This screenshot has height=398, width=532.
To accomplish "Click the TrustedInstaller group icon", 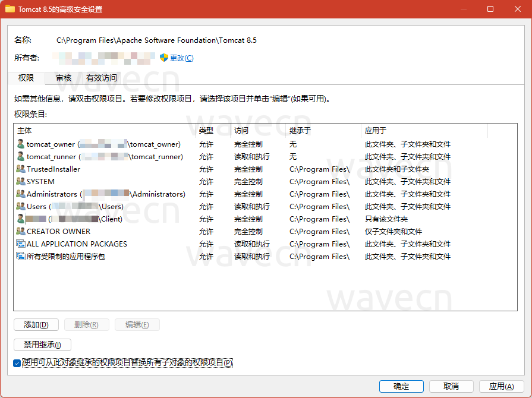I will 21,169.
